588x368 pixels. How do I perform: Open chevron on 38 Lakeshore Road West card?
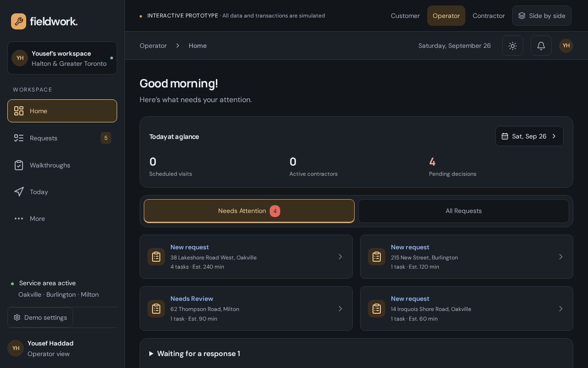pyautogui.click(x=340, y=257)
